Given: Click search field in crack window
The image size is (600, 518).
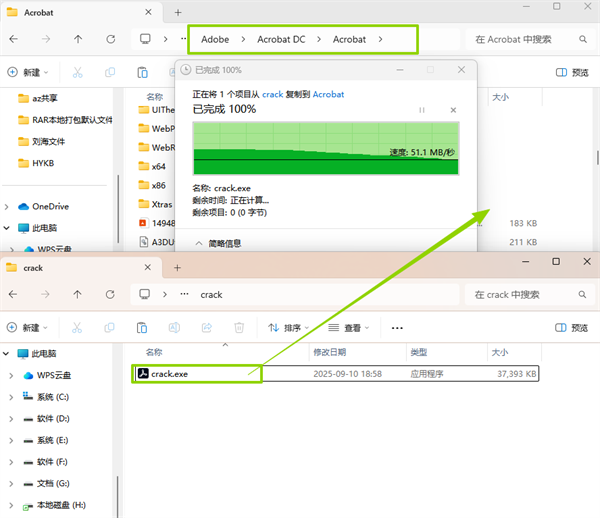Looking at the screenshot, I should pos(530,295).
